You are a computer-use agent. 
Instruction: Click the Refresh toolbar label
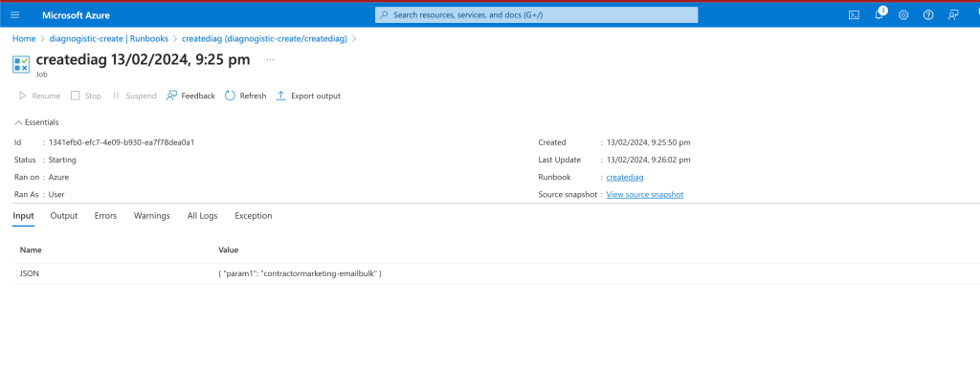tap(253, 97)
